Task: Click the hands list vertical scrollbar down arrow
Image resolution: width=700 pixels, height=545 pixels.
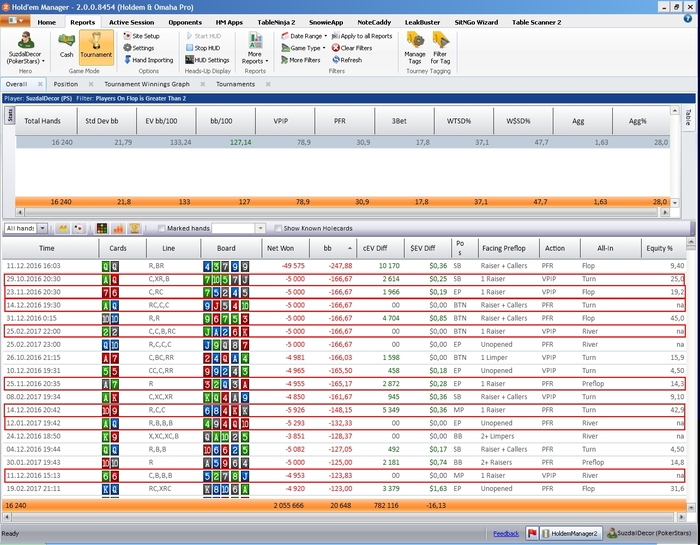Action: [x=691, y=508]
